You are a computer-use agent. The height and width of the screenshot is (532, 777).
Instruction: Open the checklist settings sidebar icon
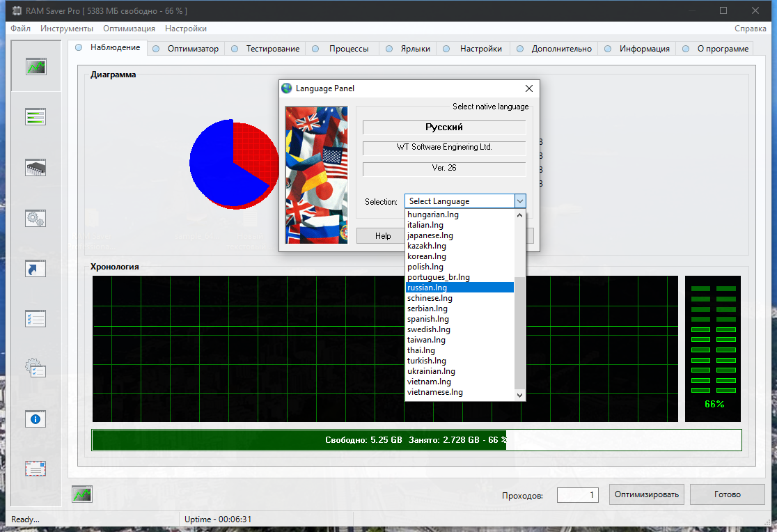coord(36,319)
